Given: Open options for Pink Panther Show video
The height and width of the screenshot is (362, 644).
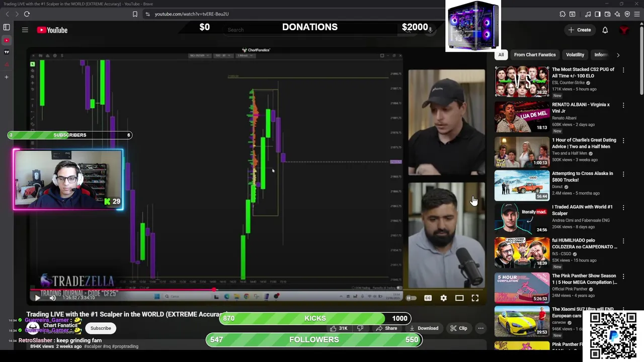Looking at the screenshot, I should coord(623,276).
